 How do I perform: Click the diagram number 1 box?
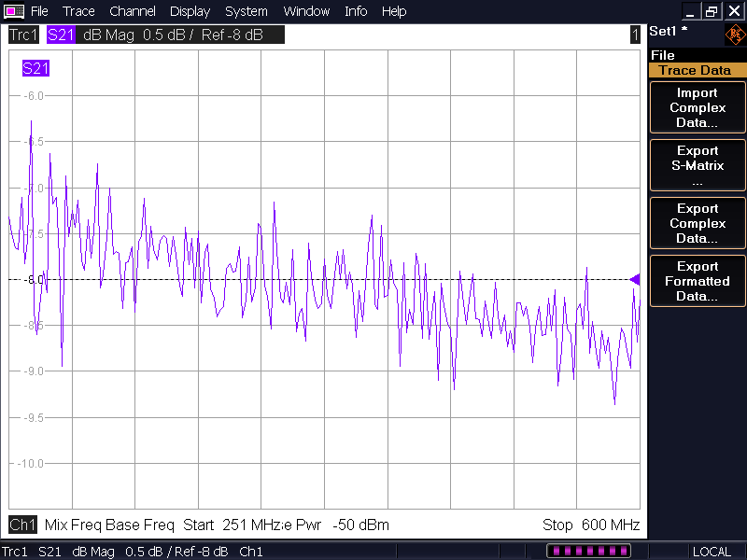(635, 35)
